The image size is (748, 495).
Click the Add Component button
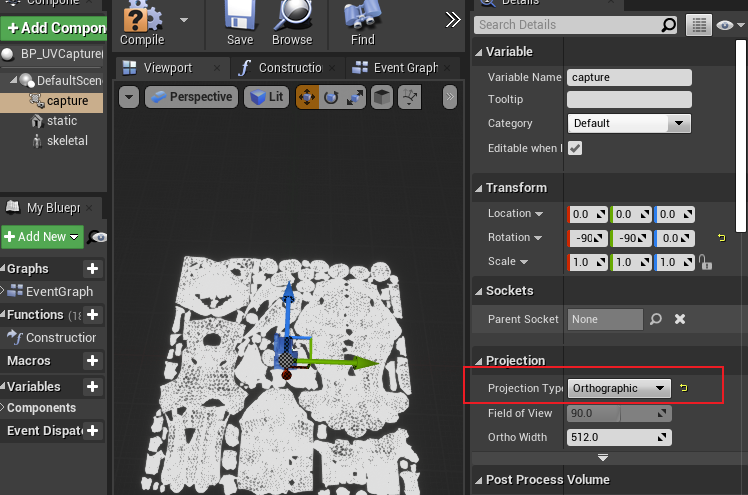click(x=54, y=28)
